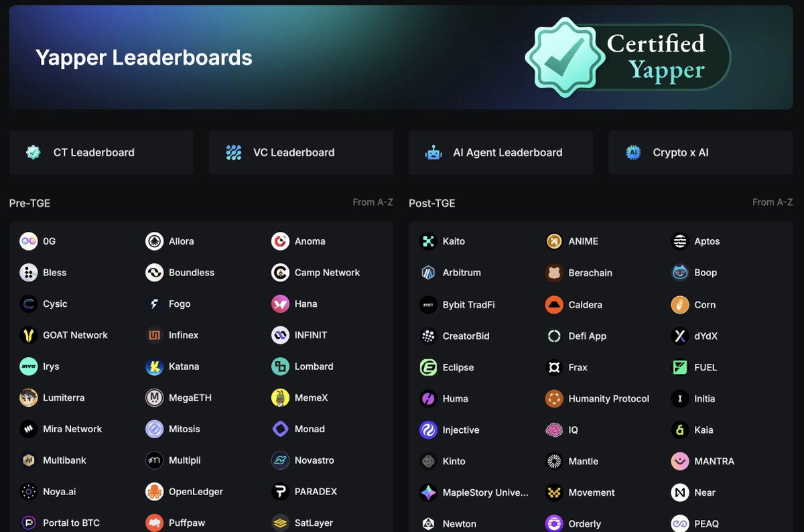Select Injective in Post-TGE list
The width and height of the screenshot is (804, 532).
point(449,430)
